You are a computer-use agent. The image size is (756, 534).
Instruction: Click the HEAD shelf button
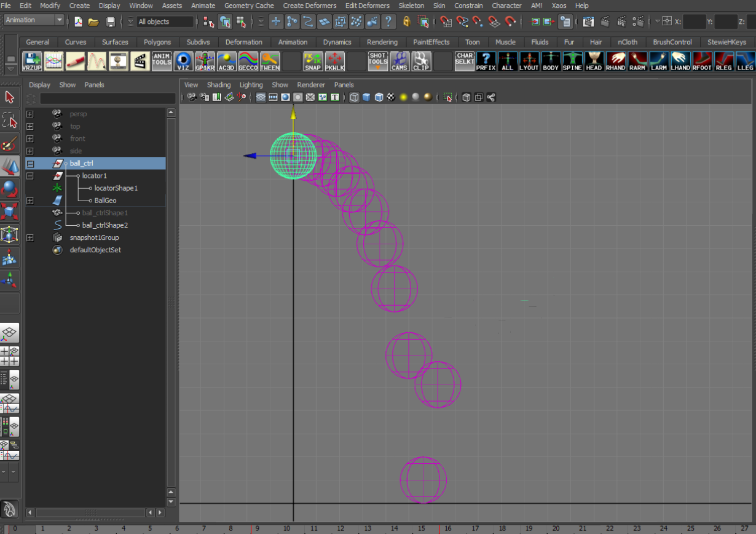point(594,62)
